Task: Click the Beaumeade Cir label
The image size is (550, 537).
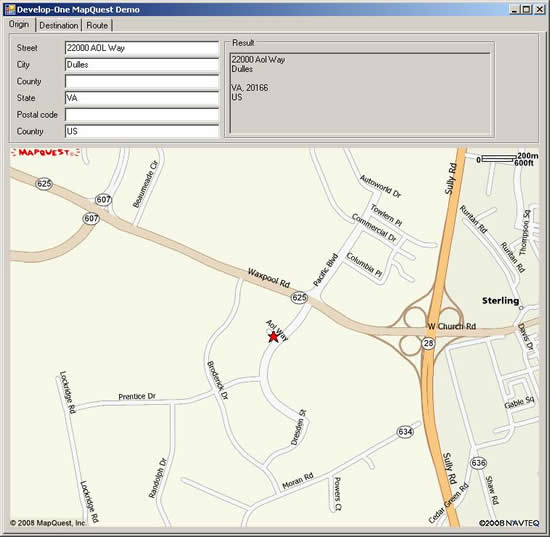Action: point(146,184)
